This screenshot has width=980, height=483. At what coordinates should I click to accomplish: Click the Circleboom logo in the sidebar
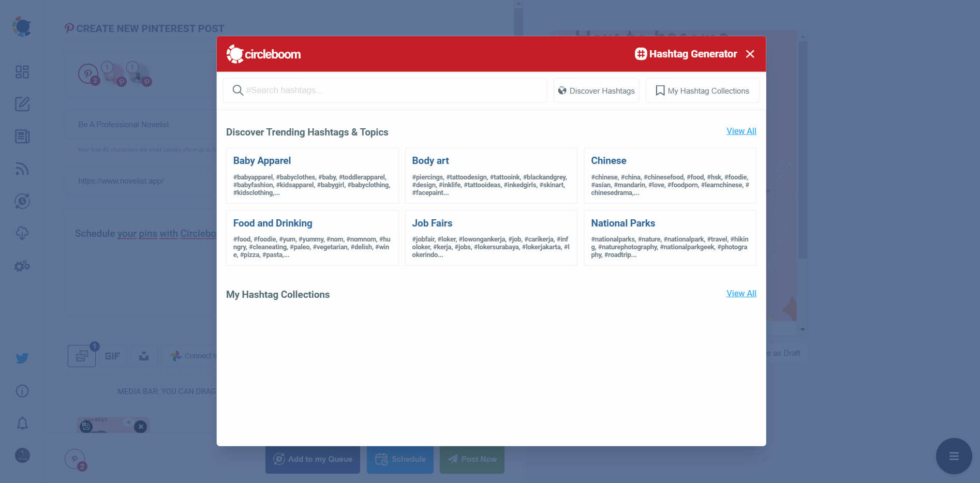(22, 26)
